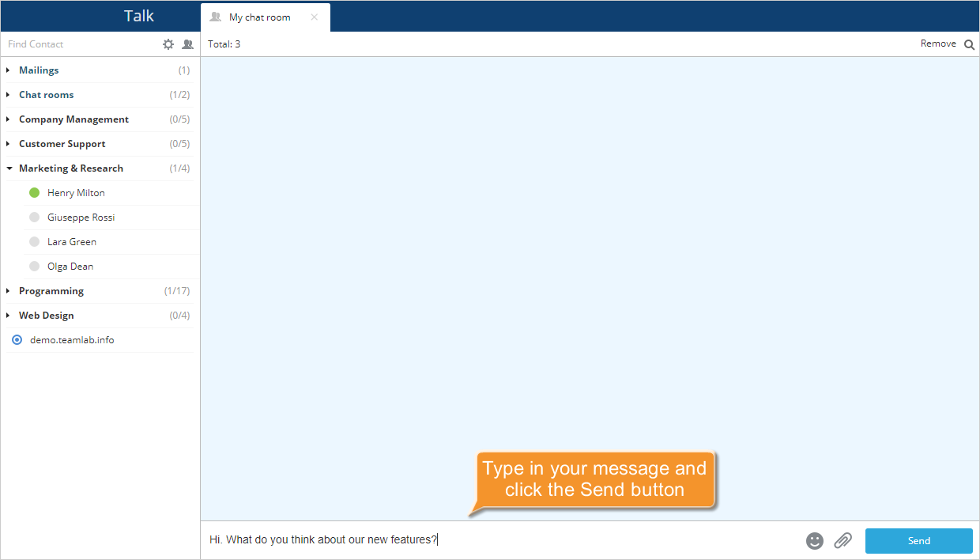The width and height of the screenshot is (980, 560).
Task: Open the emoticon picker
Action: pos(815,540)
